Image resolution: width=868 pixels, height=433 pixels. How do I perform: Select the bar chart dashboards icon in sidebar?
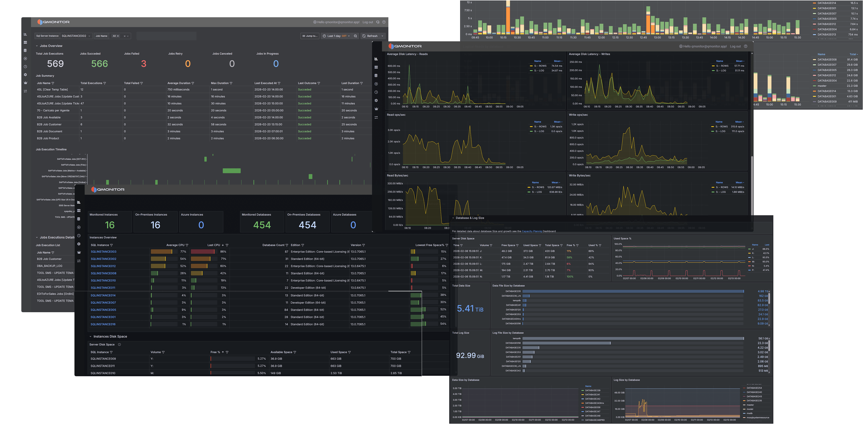click(x=25, y=35)
